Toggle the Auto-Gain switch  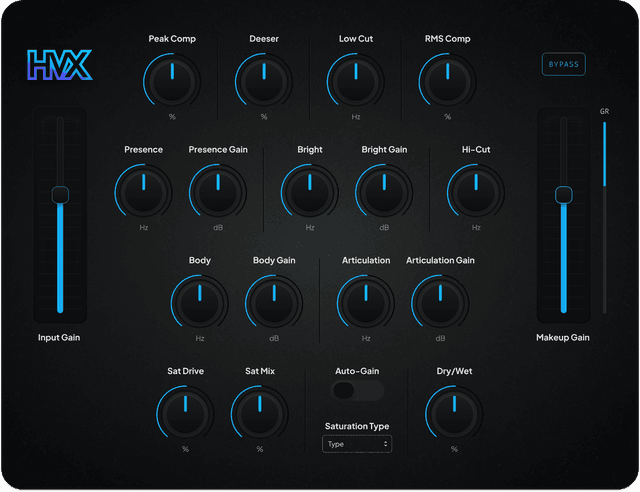(x=357, y=390)
